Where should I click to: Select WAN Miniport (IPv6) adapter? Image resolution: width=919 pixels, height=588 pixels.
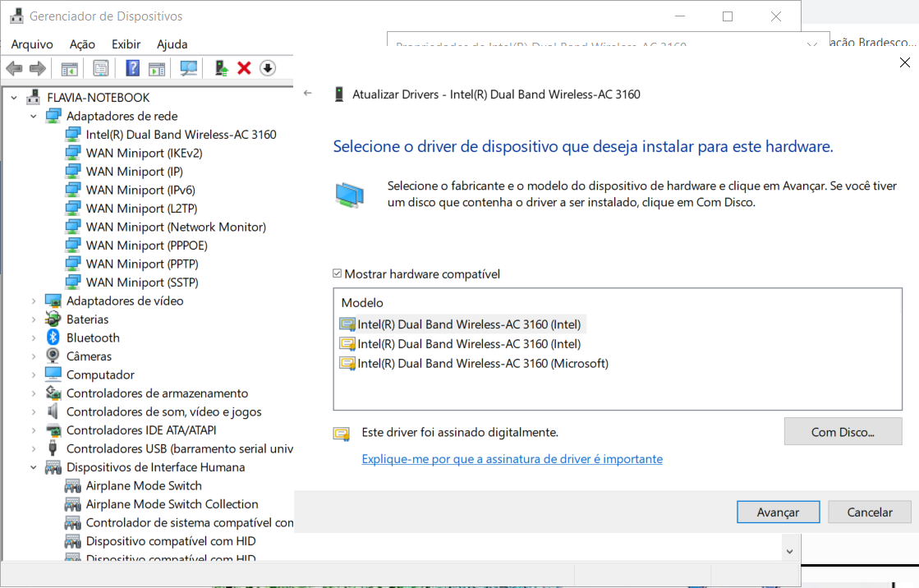pyautogui.click(x=140, y=190)
